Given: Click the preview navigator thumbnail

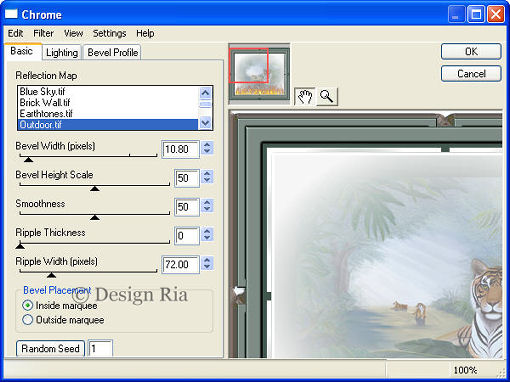Looking at the screenshot, I should pyautogui.click(x=259, y=73).
